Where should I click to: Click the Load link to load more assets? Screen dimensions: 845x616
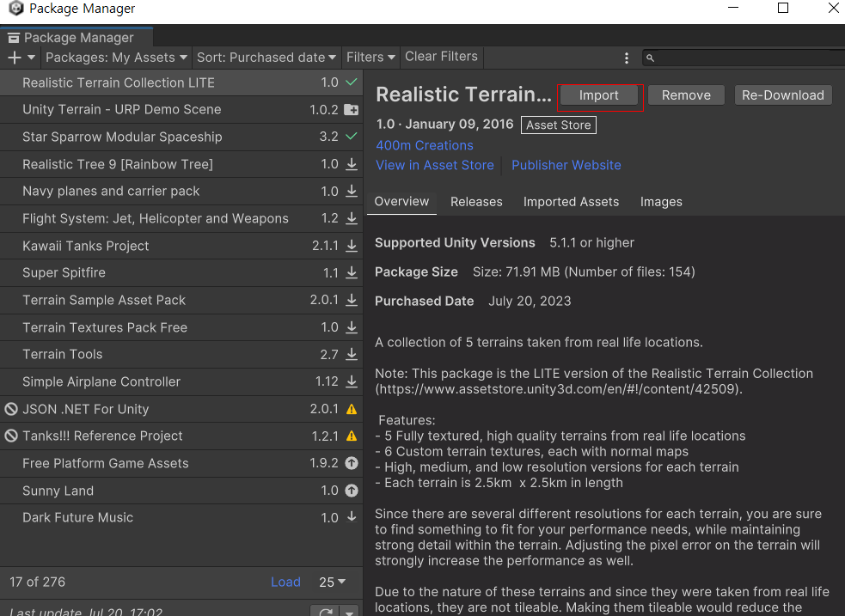pos(285,582)
